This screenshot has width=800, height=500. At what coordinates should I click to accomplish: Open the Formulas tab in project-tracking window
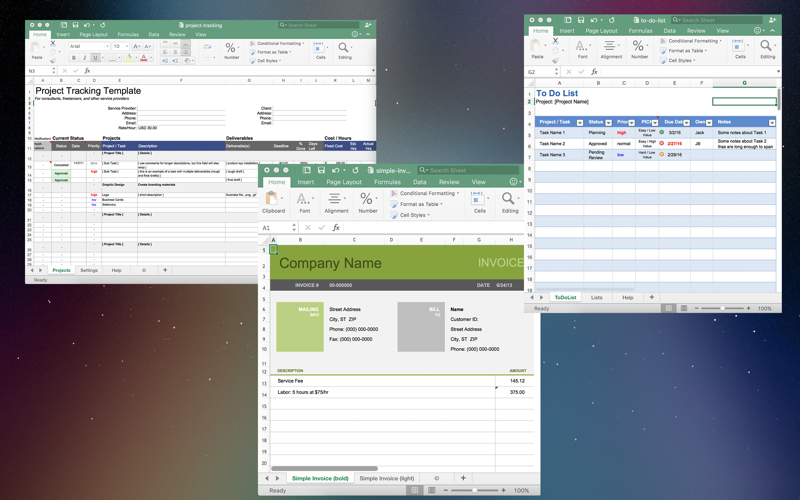[128, 35]
